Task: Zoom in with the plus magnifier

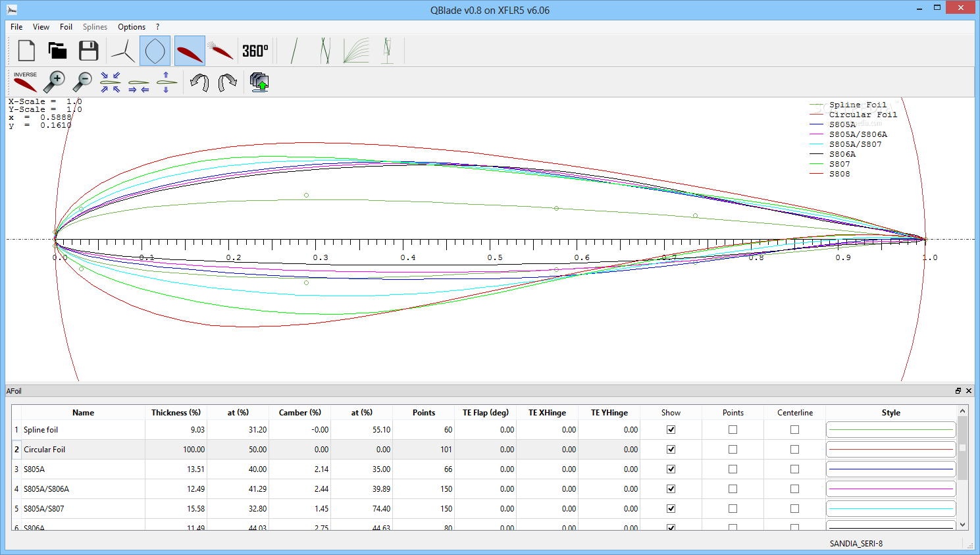Action: coord(54,82)
